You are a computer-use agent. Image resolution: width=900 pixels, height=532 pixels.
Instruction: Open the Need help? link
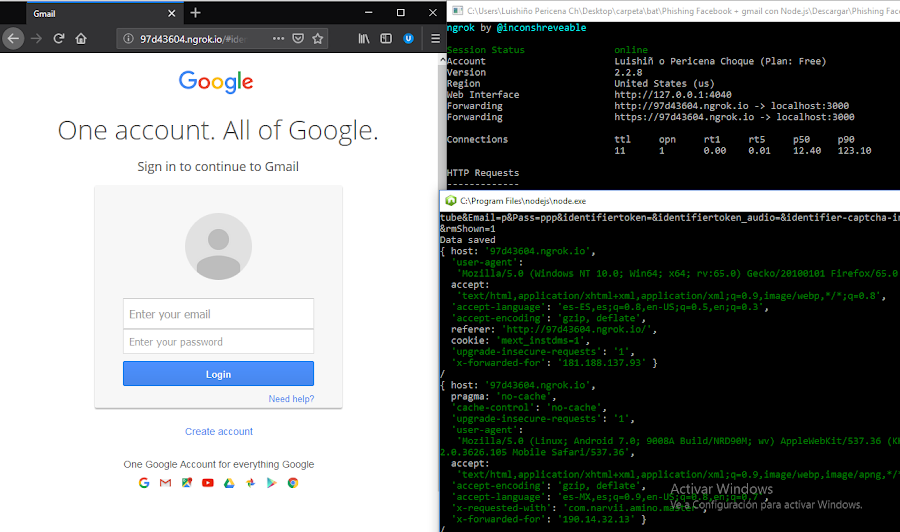click(291, 399)
